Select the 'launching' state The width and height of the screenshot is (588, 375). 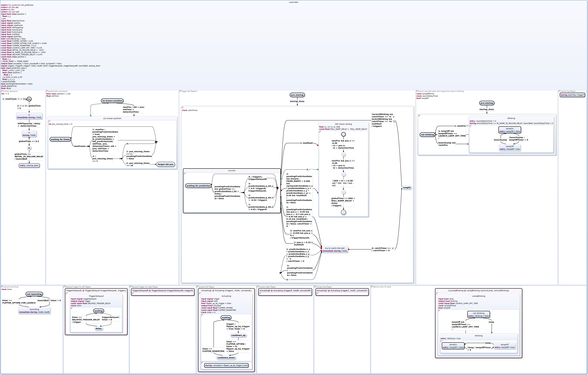(x=34, y=311)
